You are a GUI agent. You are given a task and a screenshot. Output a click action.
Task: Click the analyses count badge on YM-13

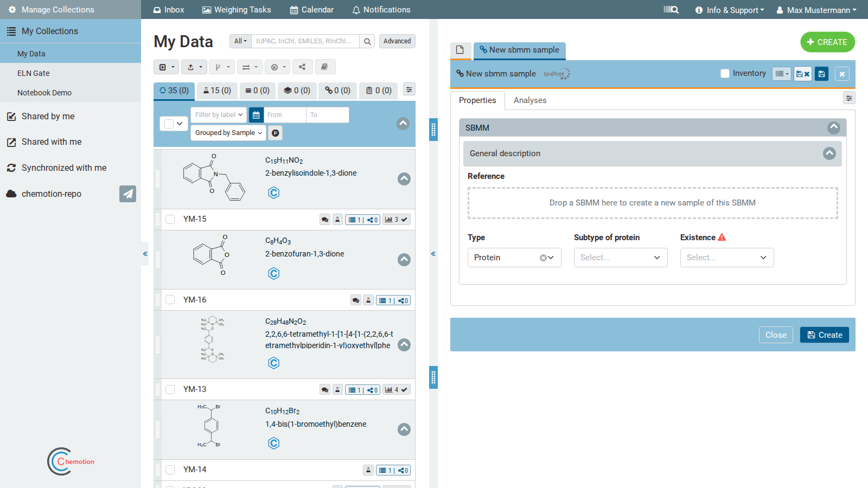click(397, 390)
